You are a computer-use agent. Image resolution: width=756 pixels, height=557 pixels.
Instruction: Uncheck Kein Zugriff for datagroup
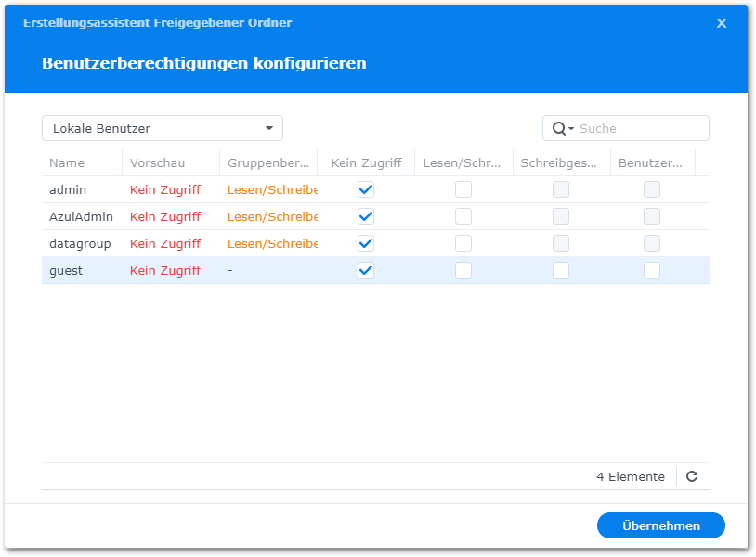(x=366, y=243)
